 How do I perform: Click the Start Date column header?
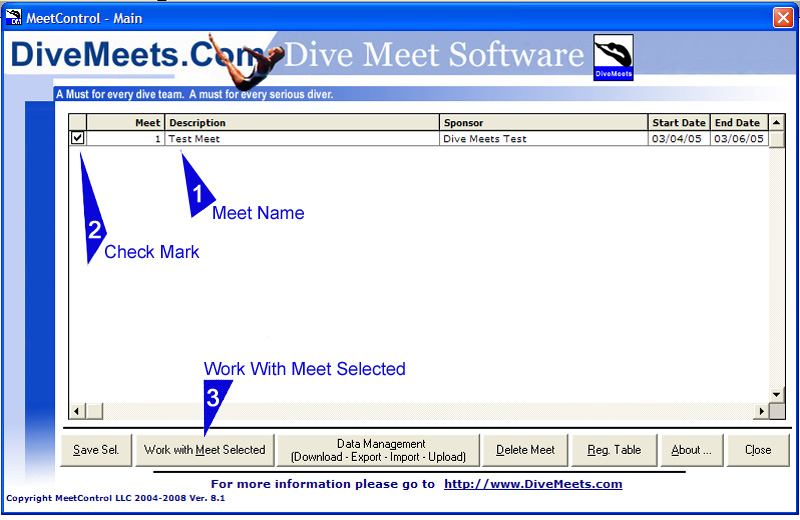click(679, 122)
